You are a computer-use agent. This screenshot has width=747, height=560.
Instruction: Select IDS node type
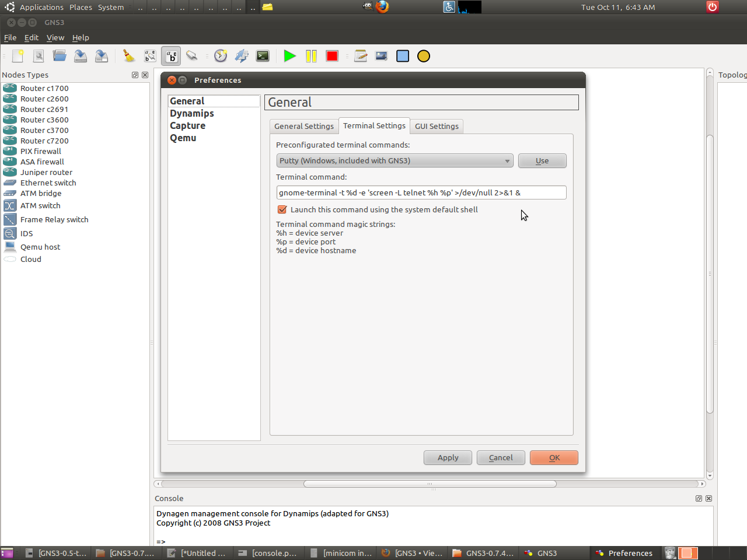click(x=26, y=233)
